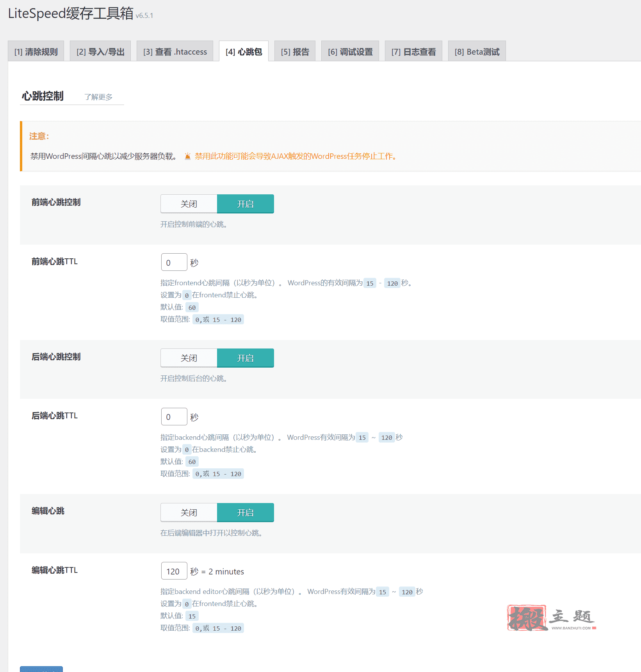
Task: Click the 心跳控制 section heading
Action: [x=43, y=96]
